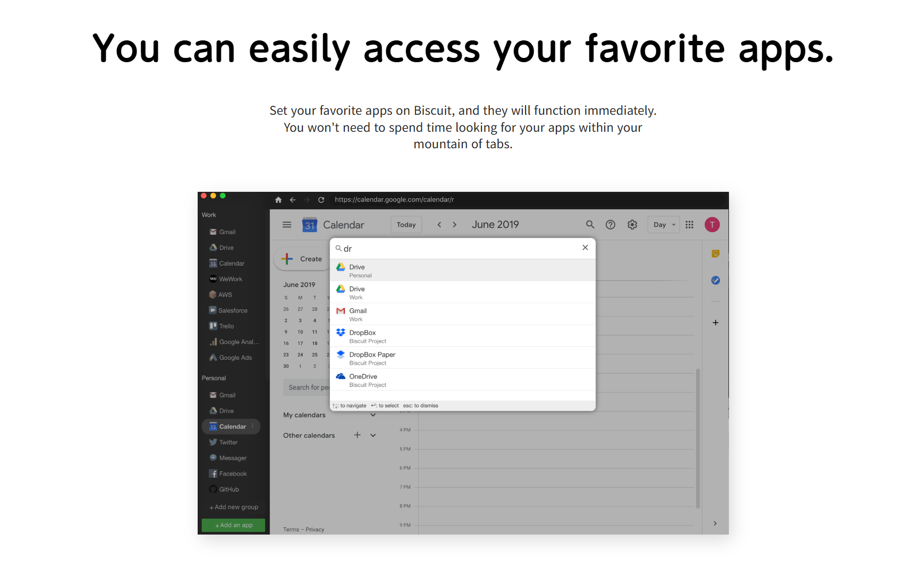This screenshot has width=924, height=576.
Task: Open the Calendar settings gear icon
Action: pos(632,225)
